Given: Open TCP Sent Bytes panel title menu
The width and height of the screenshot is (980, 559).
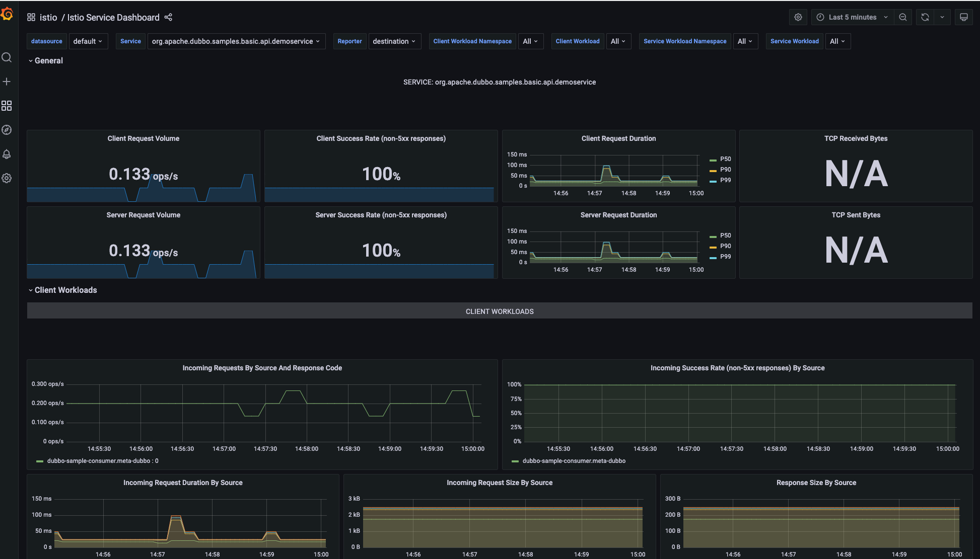Looking at the screenshot, I should pos(856,215).
